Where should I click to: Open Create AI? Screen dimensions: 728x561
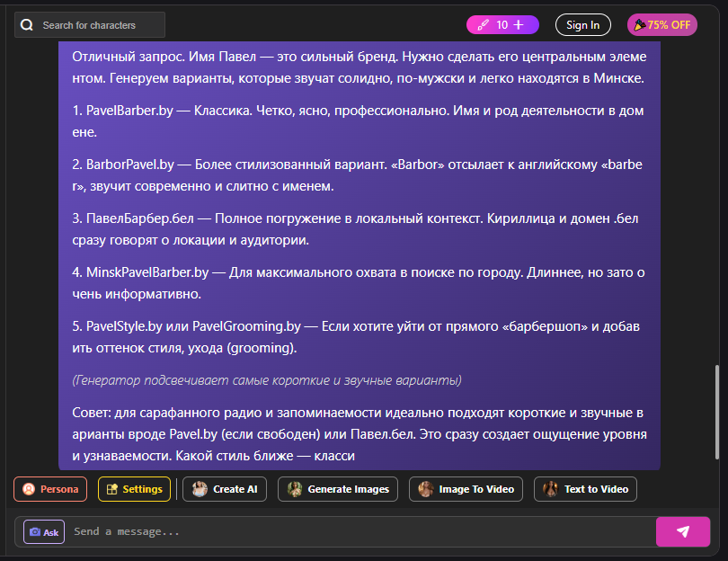pos(225,489)
